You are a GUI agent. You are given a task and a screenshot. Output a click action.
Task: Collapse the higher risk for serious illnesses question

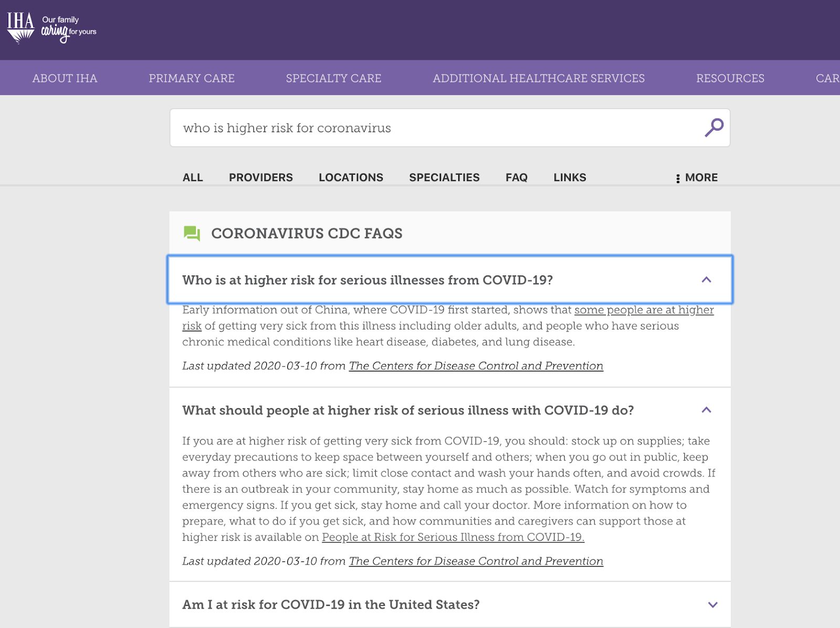point(706,280)
